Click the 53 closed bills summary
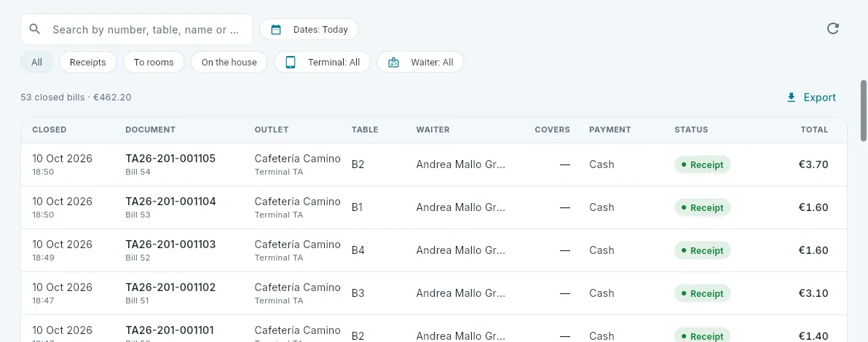The width and height of the screenshot is (868, 342). click(76, 98)
